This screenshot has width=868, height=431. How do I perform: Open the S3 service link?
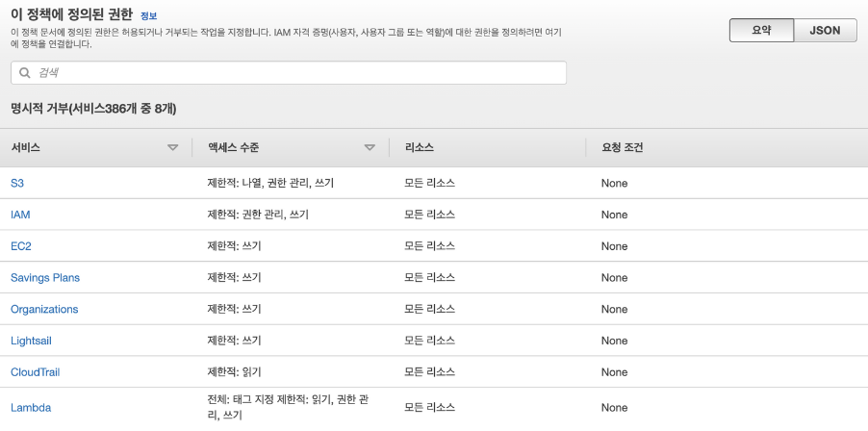(x=17, y=183)
